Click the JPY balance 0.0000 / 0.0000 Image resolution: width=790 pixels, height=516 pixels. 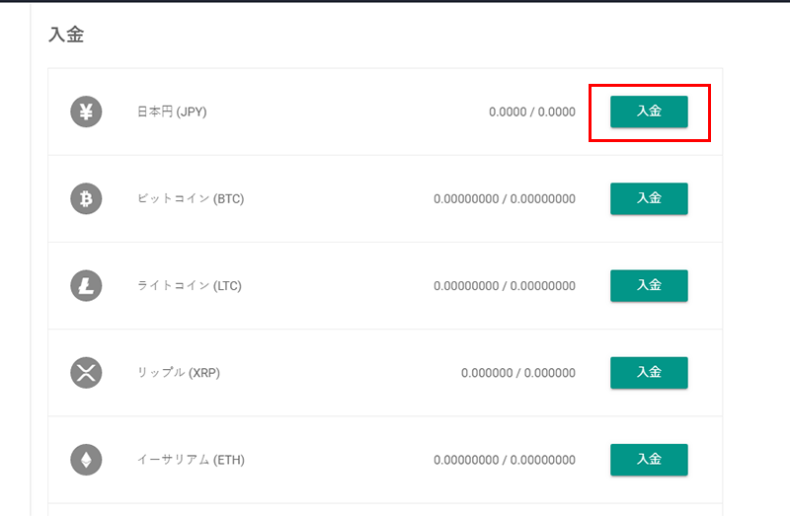[x=532, y=112]
